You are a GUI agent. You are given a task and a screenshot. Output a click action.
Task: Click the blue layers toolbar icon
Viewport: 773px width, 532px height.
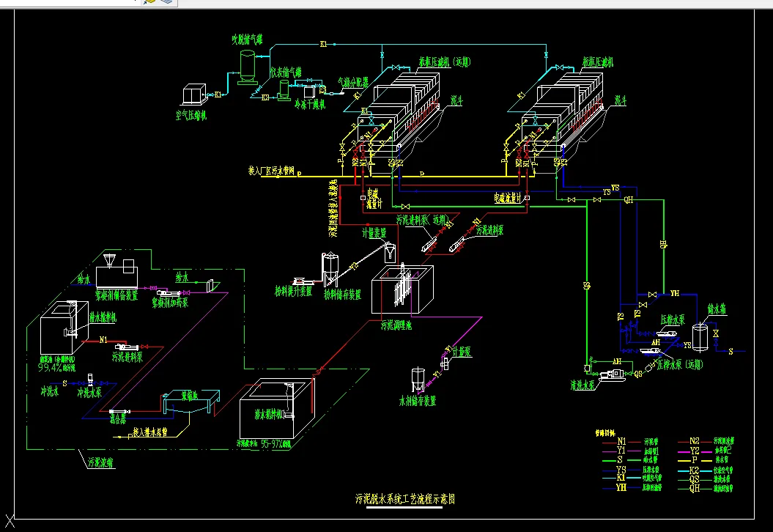click(166, 2)
